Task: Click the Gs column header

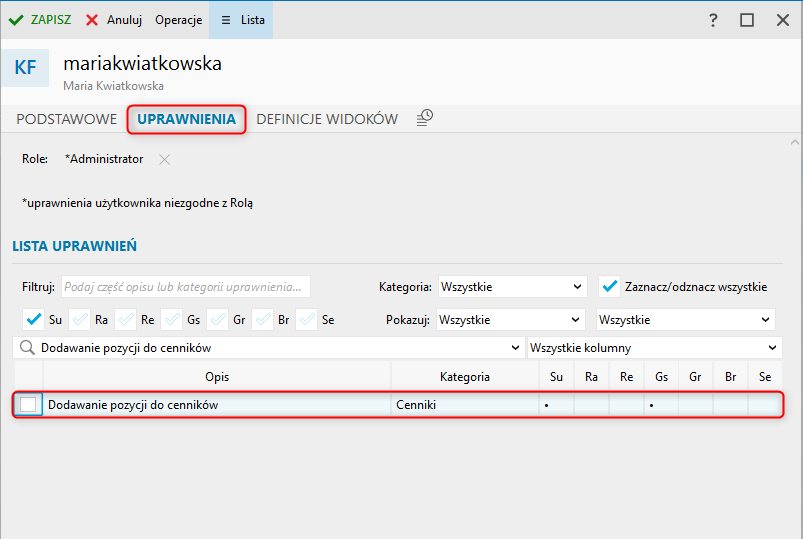Action: [661, 377]
